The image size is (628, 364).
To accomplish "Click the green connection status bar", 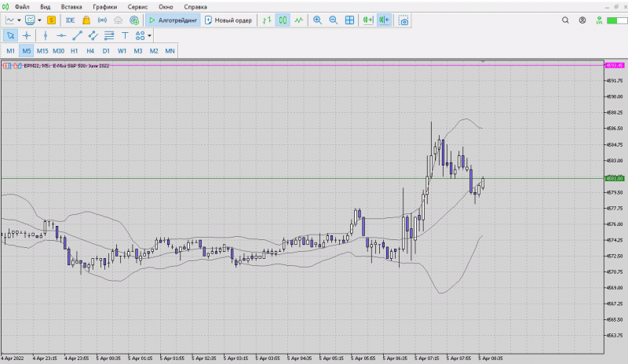I will [616, 20].
